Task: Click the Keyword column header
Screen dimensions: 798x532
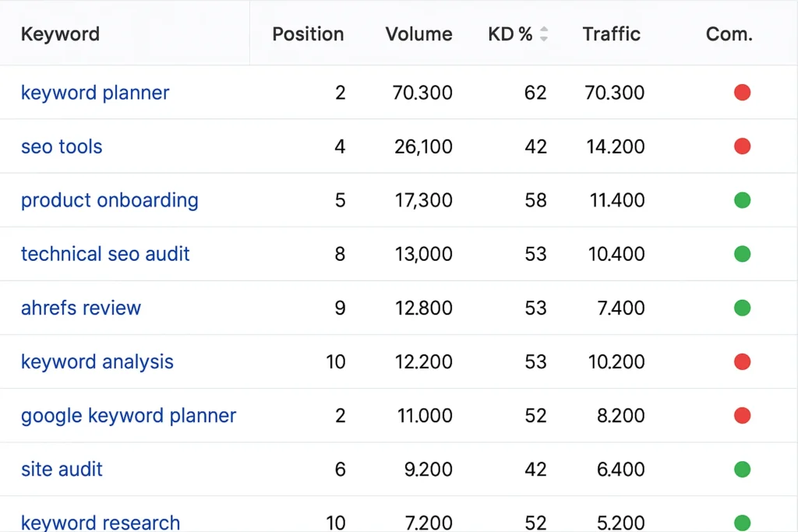Action: click(x=60, y=34)
